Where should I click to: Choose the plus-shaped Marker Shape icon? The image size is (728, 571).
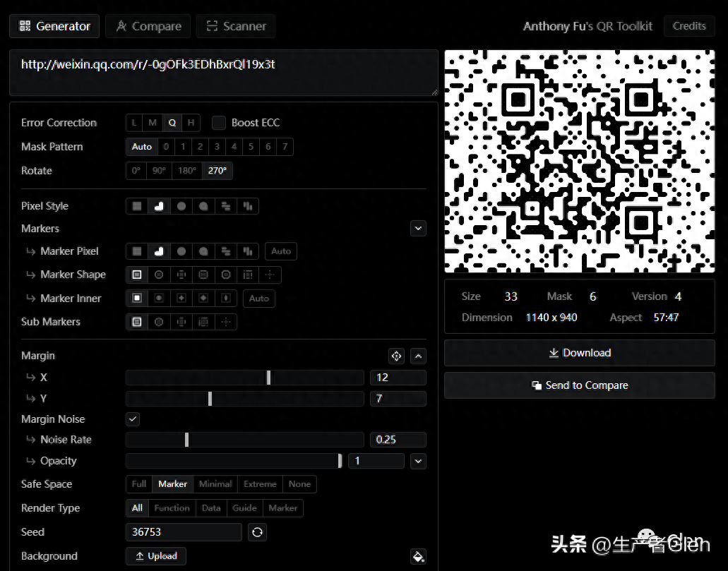pyautogui.click(x=181, y=275)
